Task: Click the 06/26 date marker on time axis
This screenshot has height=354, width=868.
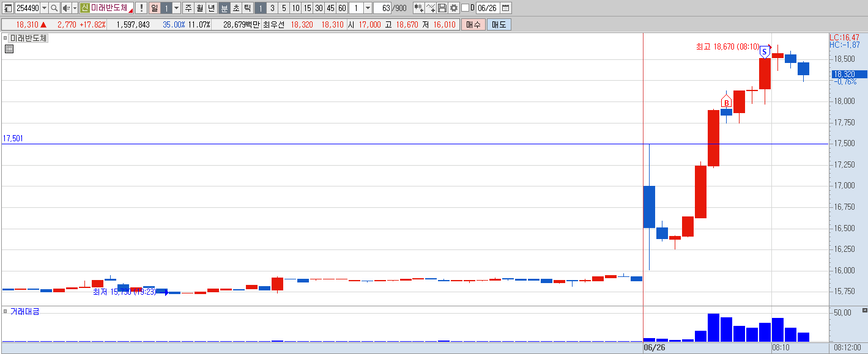Action: [655, 347]
